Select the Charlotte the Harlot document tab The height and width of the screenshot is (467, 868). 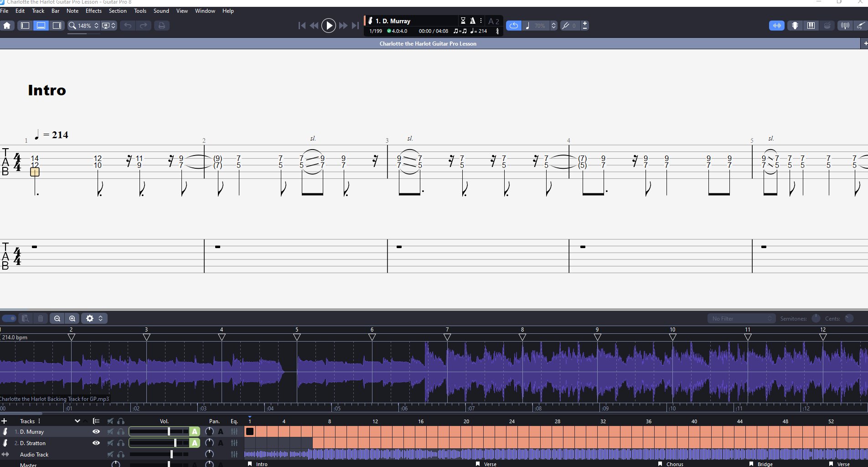(x=428, y=44)
